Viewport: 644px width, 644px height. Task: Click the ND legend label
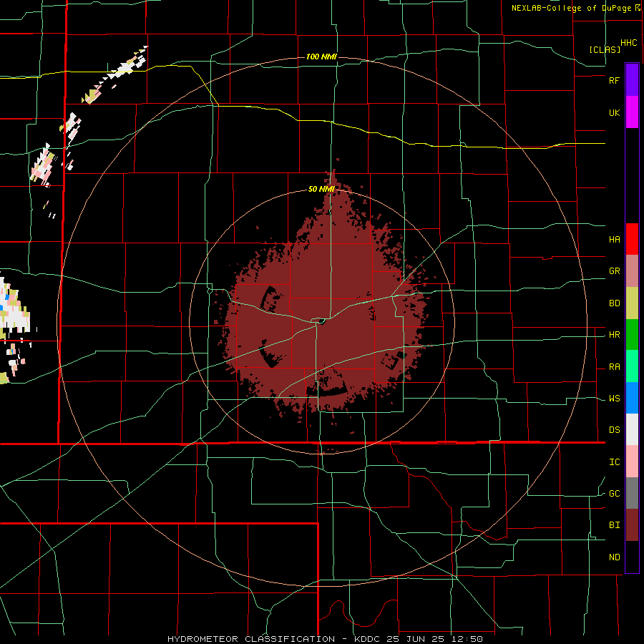(614, 557)
